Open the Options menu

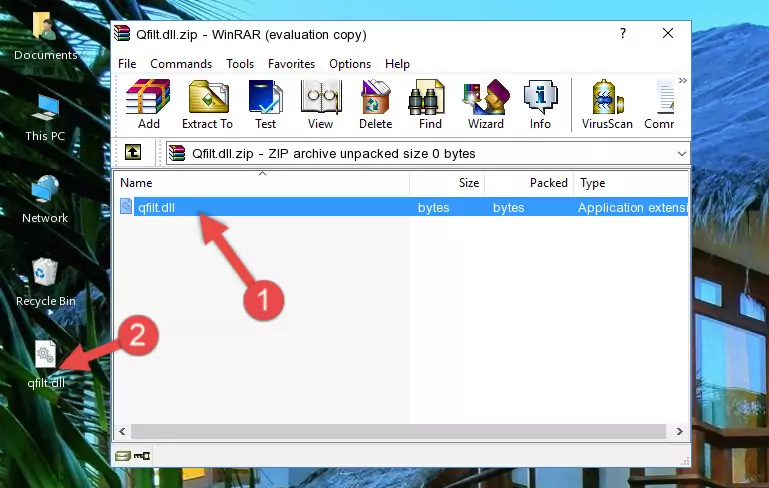(350, 64)
